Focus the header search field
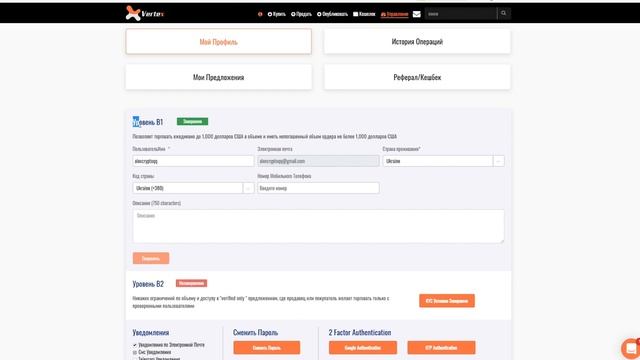The height and width of the screenshot is (360, 640). (461, 14)
